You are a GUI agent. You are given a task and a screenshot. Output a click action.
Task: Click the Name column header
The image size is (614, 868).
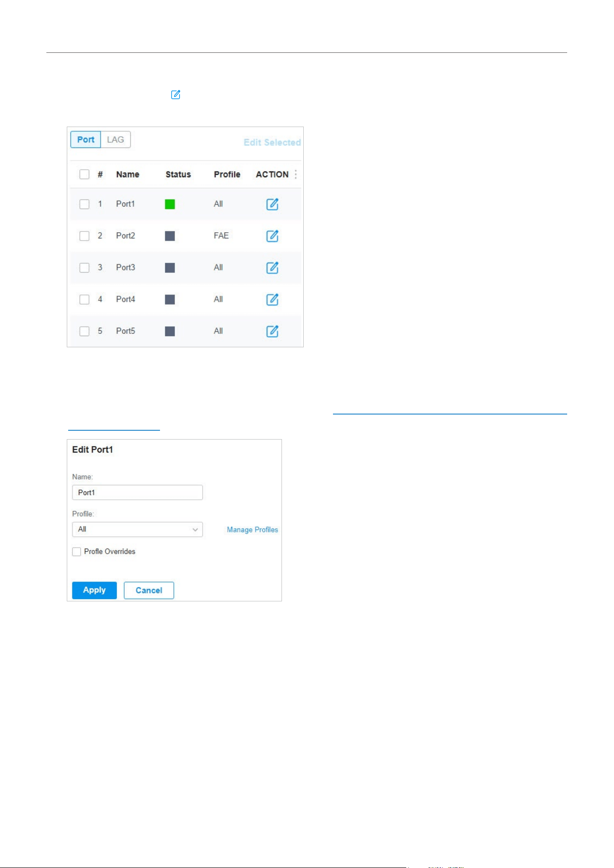point(128,174)
